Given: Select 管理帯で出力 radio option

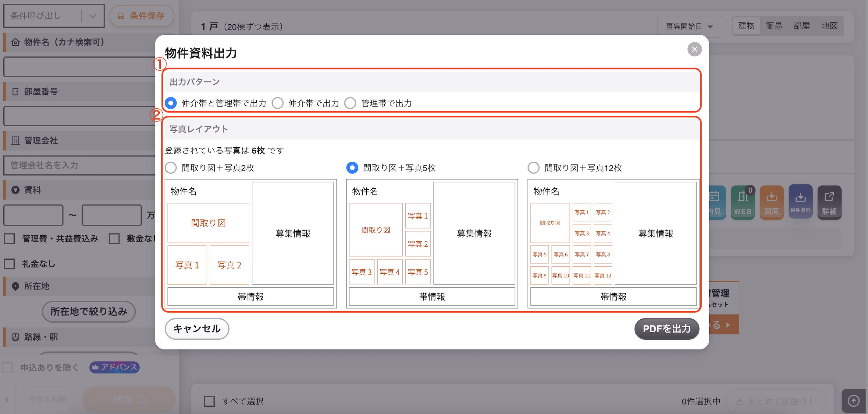Looking at the screenshot, I should [350, 103].
